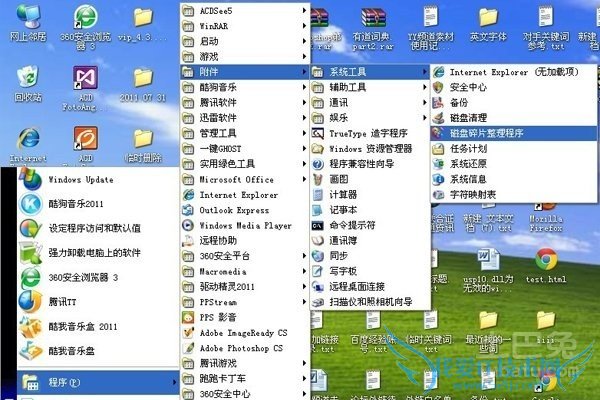
Task: Click Windows Update in Start menu
Action: point(98,180)
